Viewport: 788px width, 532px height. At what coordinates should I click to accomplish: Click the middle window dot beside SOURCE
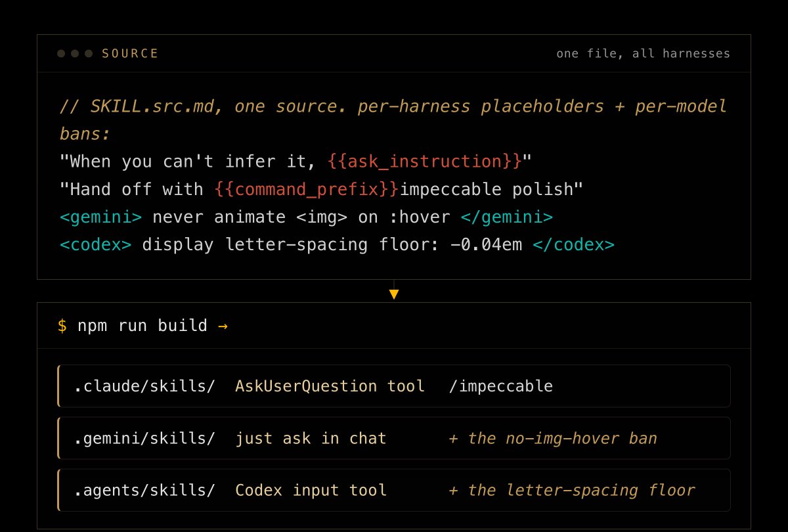pos(75,53)
